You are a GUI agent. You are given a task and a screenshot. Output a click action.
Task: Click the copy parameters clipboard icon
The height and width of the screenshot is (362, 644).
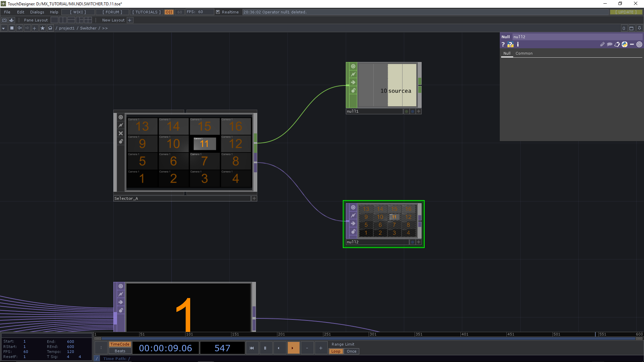[617, 44]
